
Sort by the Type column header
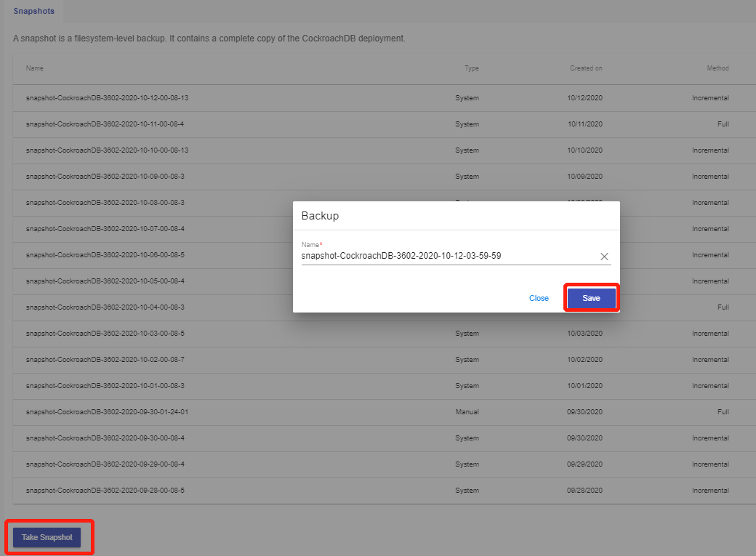472,68
